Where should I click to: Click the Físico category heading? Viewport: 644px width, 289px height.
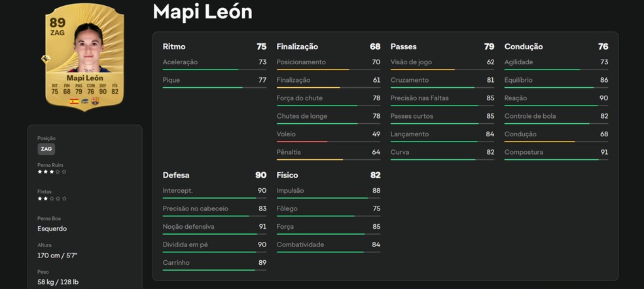pyautogui.click(x=287, y=175)
